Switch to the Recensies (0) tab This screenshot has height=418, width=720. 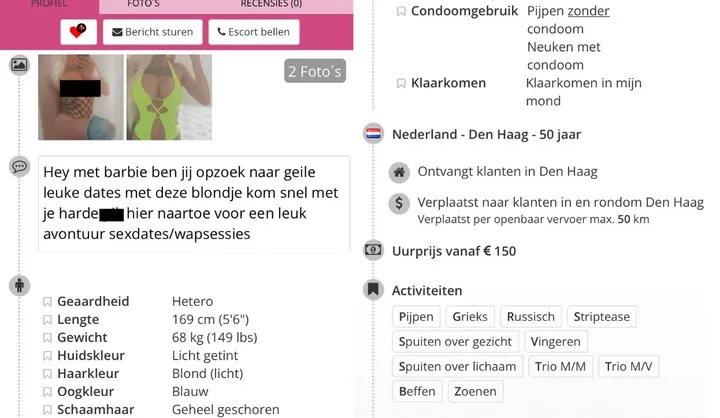click(x=271, y=4)
